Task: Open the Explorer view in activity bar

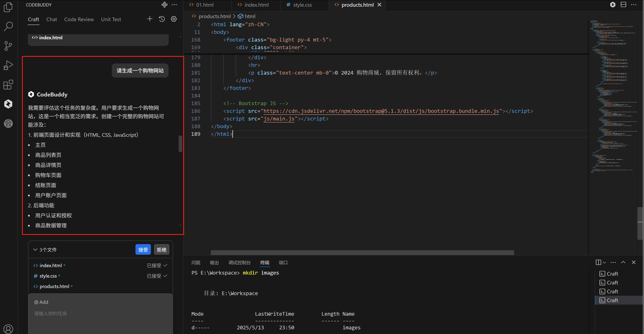Action: click(x=8, y=7)
